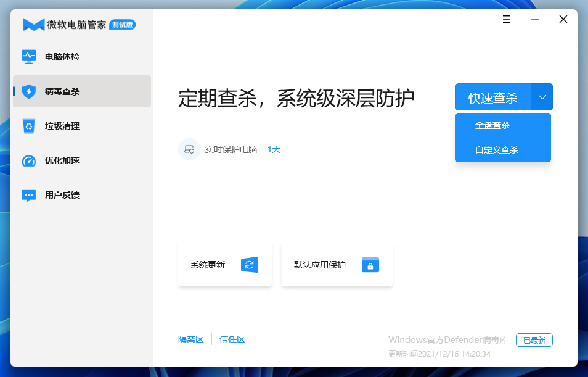Click the 1天 protection days value

(274, 149)
